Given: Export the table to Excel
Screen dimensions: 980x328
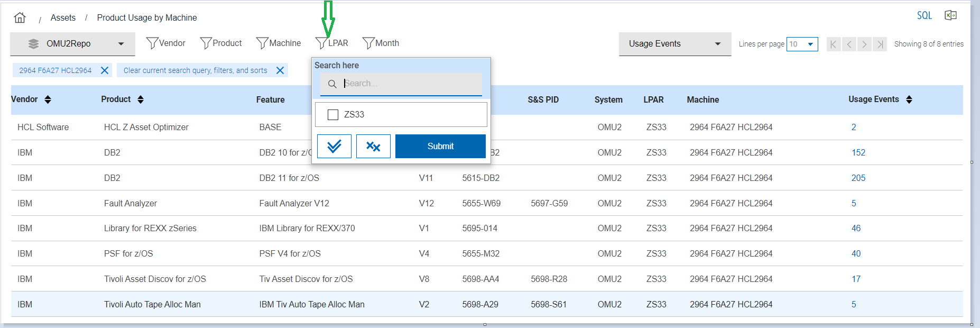Looking at the screenshot, I should tap(950, 15).
